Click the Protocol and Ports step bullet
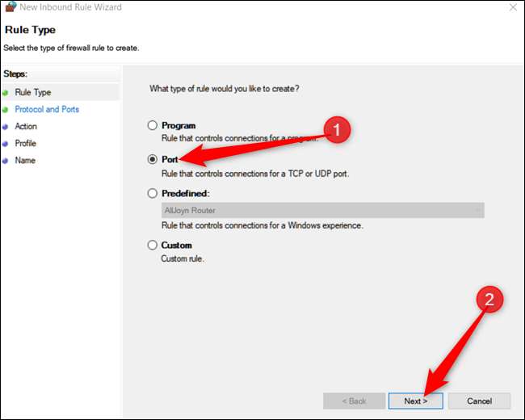The height and width of the screenshot is (420, 525). 6,110
